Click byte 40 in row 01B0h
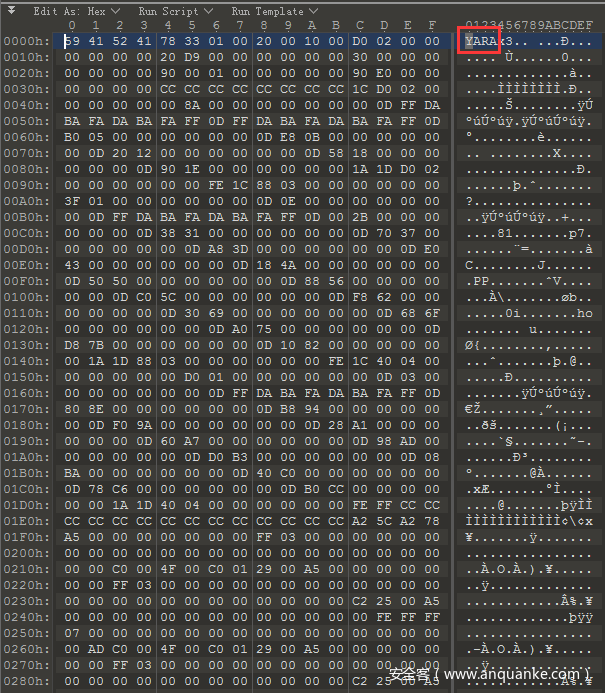 264,473
